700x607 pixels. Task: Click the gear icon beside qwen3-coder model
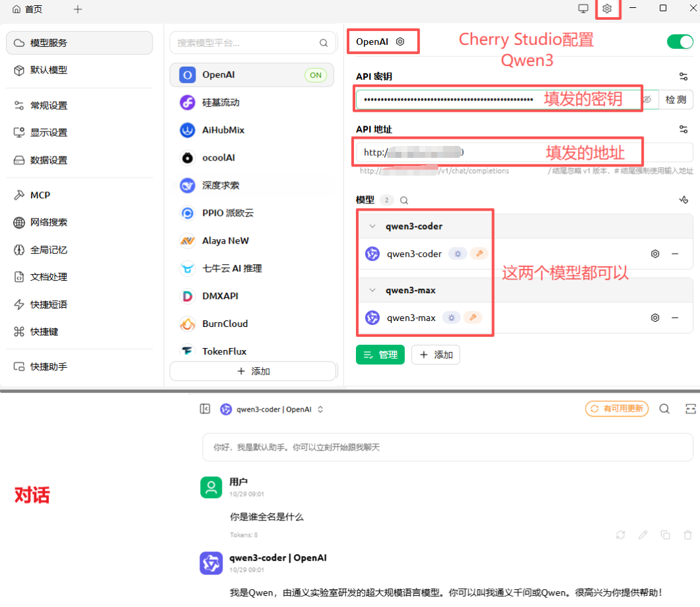point(654,253)
